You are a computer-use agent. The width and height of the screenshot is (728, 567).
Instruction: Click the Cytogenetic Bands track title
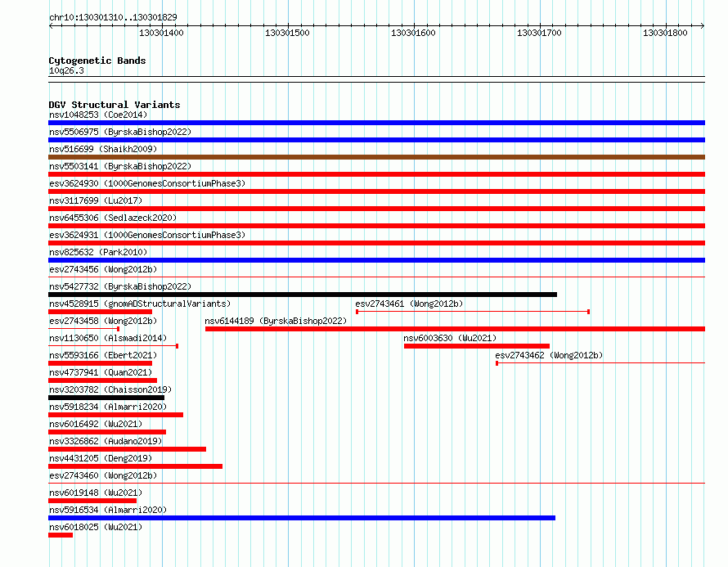[x=97, y=61]
